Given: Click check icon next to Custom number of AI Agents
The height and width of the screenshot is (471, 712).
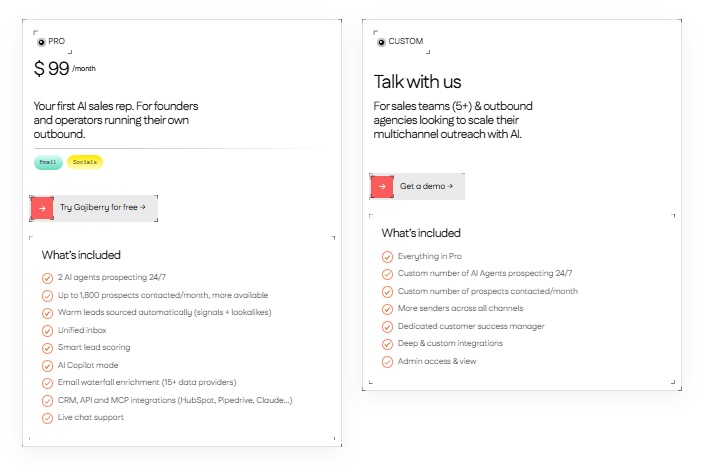Looking at the screenshot, I should [x=387, y=274].
